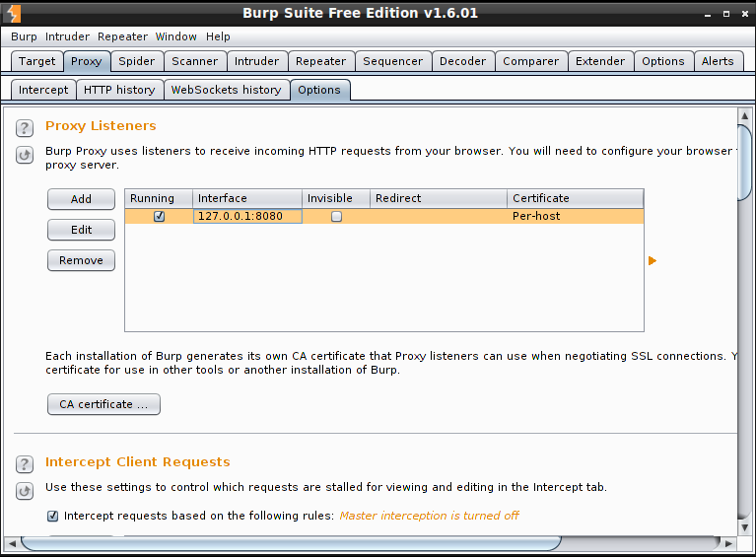This screenshot has height=557, width=756.
Task: Switch to the Spider tab
Action: pos(137,61)
